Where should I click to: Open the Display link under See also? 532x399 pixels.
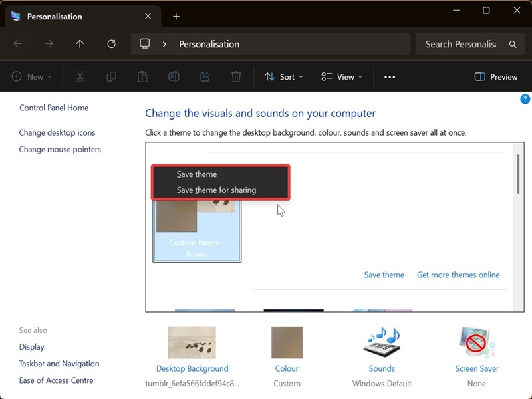click(31, 347)
